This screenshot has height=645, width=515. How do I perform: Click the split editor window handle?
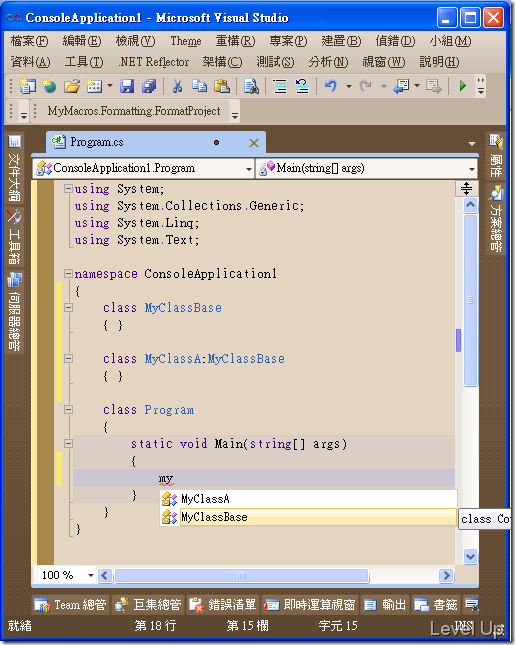466,188
